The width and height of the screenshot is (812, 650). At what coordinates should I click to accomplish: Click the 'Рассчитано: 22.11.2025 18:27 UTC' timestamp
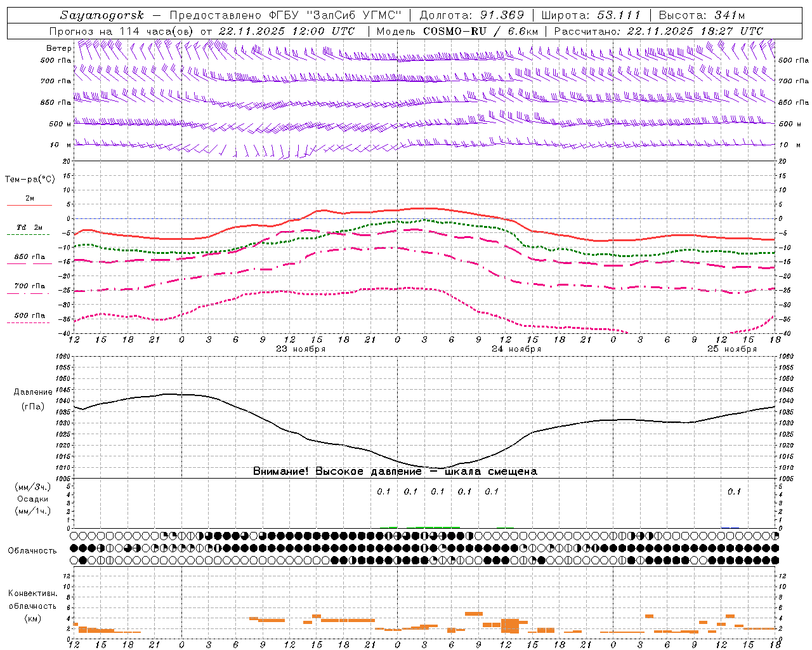[x=658, y=31]
